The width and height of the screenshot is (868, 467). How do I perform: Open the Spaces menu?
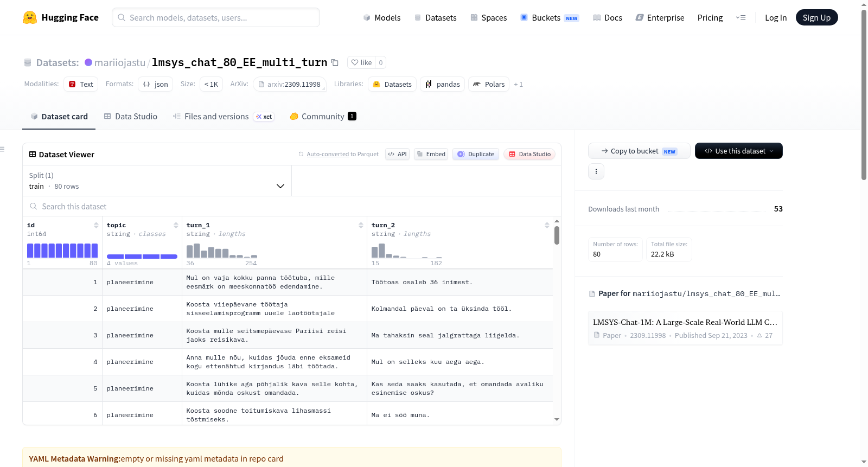pyautogui.click(x=488, y=17)
